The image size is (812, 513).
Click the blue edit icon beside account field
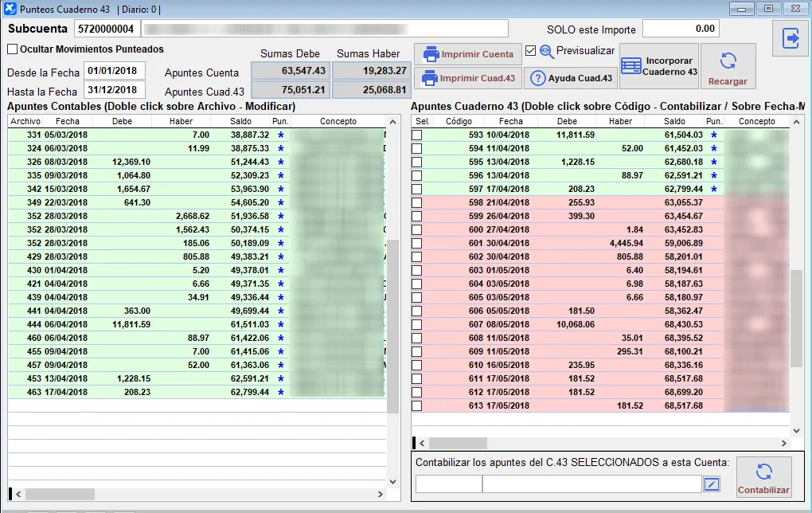tap(712, 484)
